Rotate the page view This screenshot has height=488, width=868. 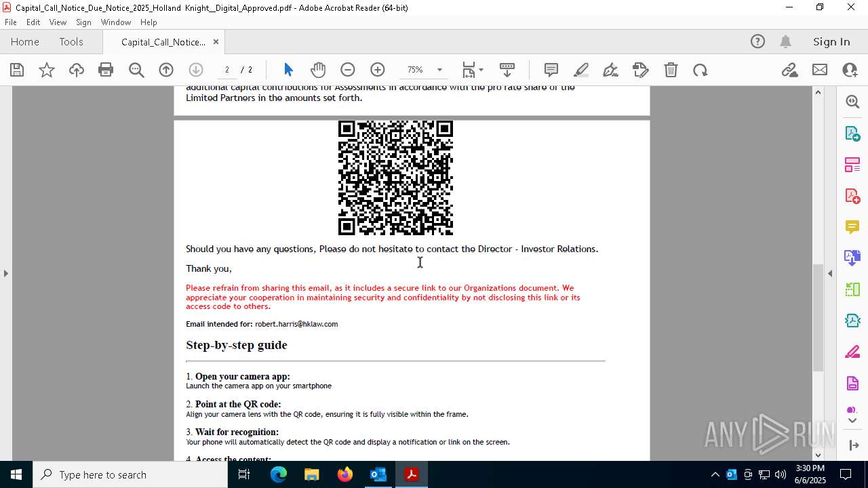701,70
